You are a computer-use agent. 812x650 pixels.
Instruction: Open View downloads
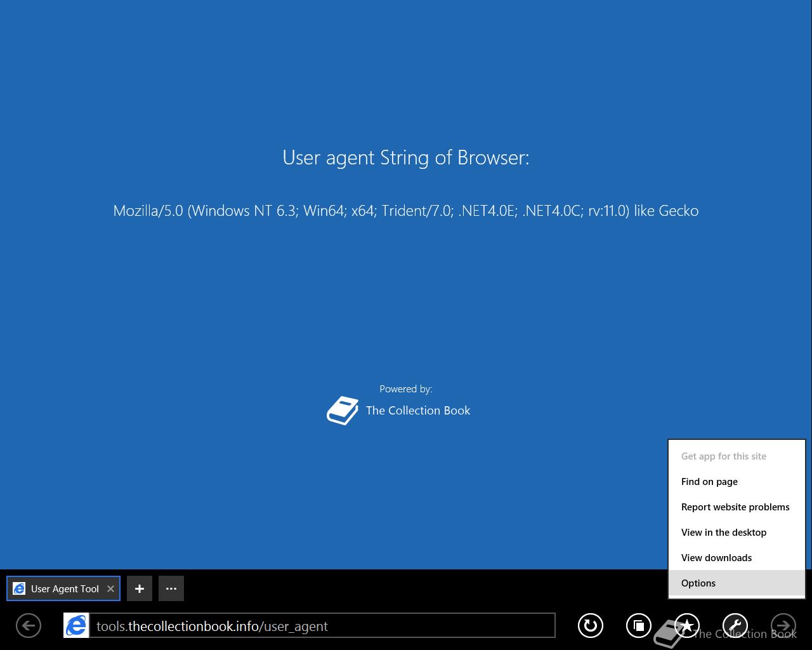(x=737, y=558)
